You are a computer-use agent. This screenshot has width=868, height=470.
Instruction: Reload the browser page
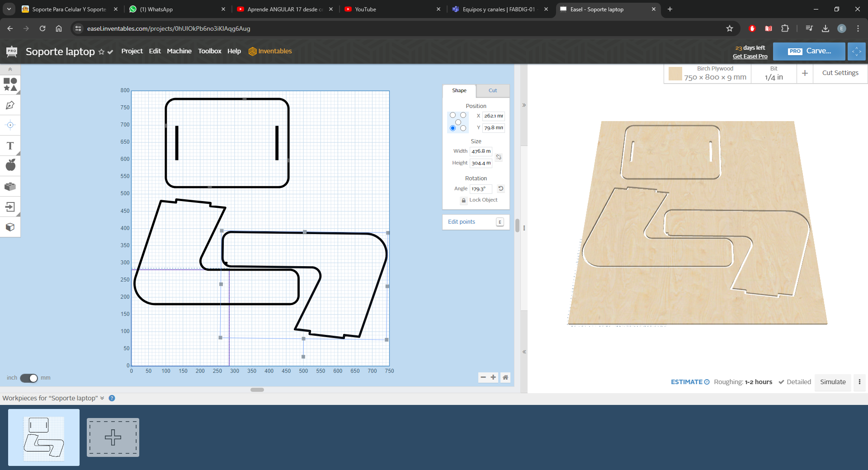[42, 28]
